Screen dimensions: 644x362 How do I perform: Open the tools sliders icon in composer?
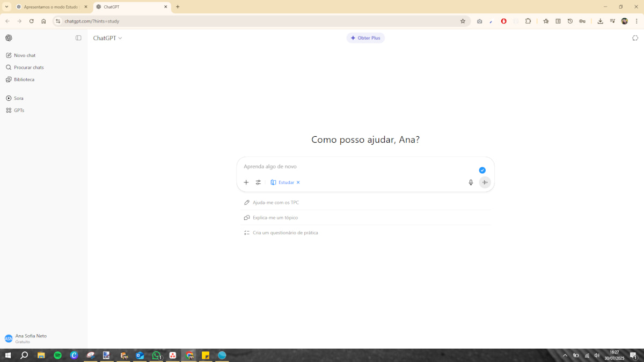click(x=258, y=182)
